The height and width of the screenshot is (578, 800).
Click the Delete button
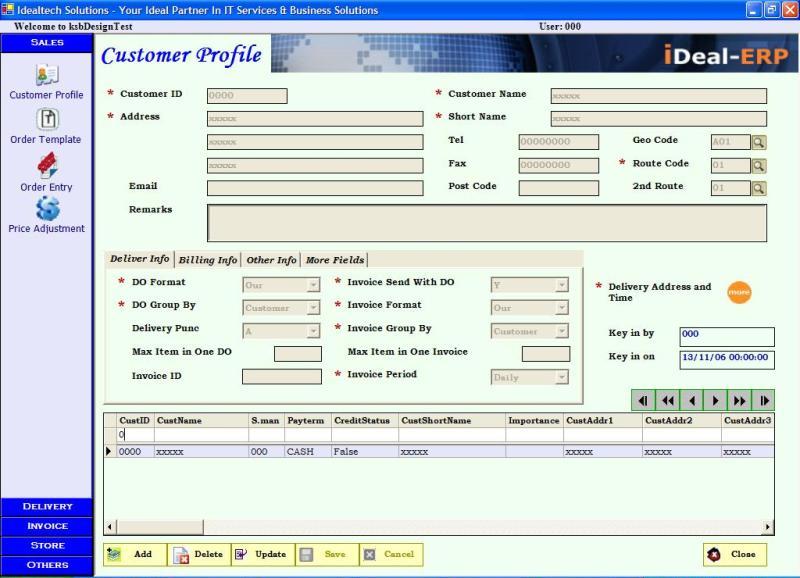[x=199, y=555]
